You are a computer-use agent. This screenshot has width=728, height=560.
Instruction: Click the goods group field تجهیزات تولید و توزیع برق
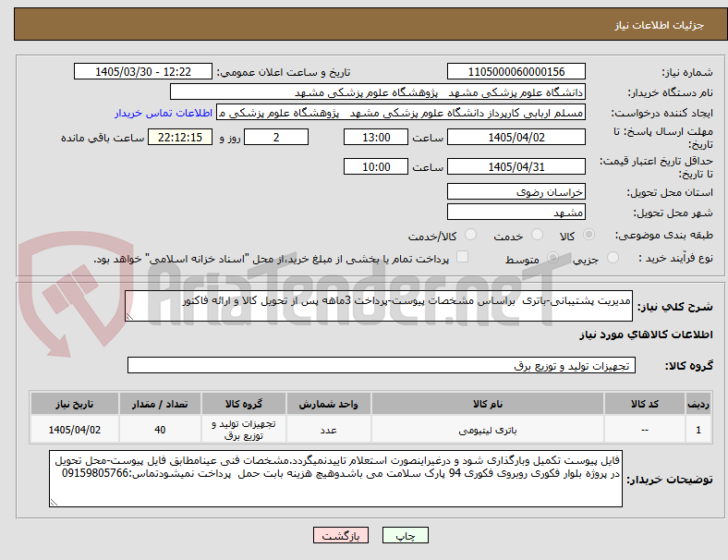(x=382, y=365)
